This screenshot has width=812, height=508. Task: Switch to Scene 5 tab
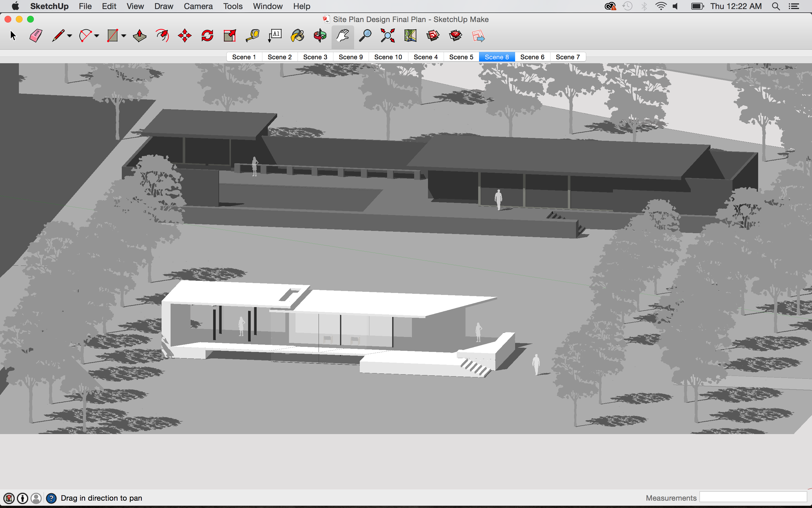tap(461, 57)
